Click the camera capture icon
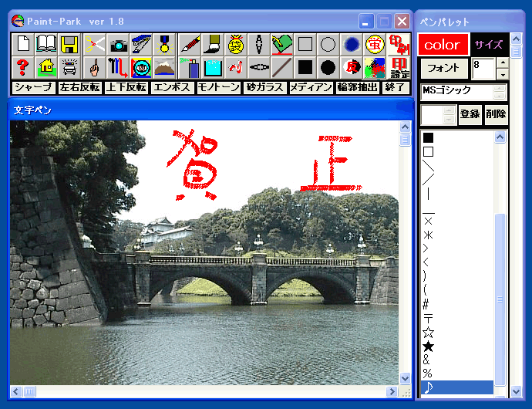Screen dimensions: 532x409 point(118,44)
